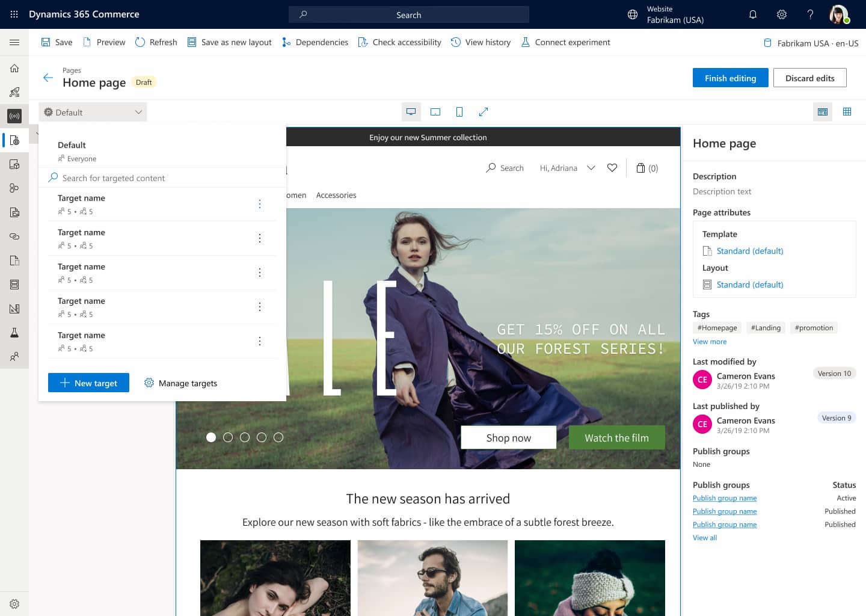Click Preview in the command bar
The image size is (866, 616).
click(x=103, y=42)
